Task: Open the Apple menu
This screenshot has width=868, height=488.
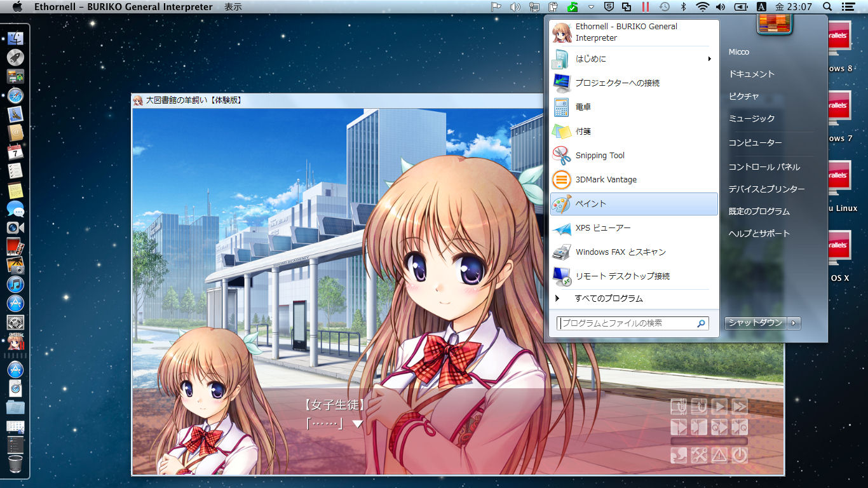Action: tap(17, 7)
